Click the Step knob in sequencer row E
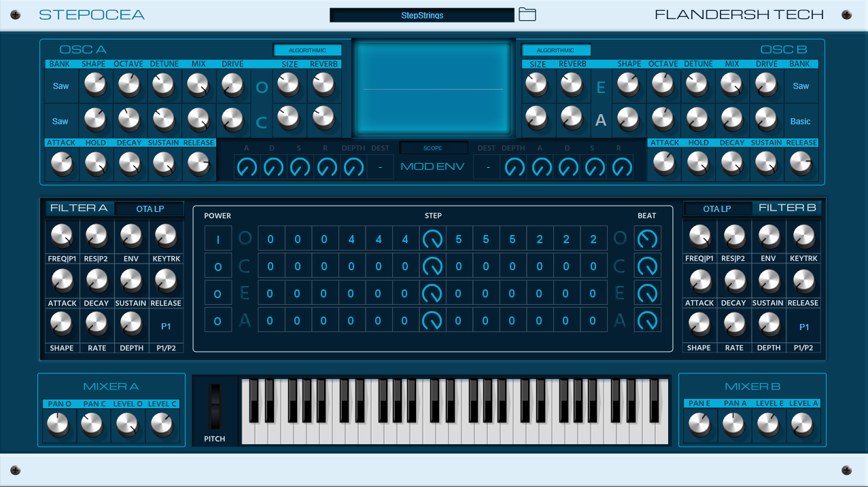Image resolution: width=868 pixels, height=487 pixels. 432,293
